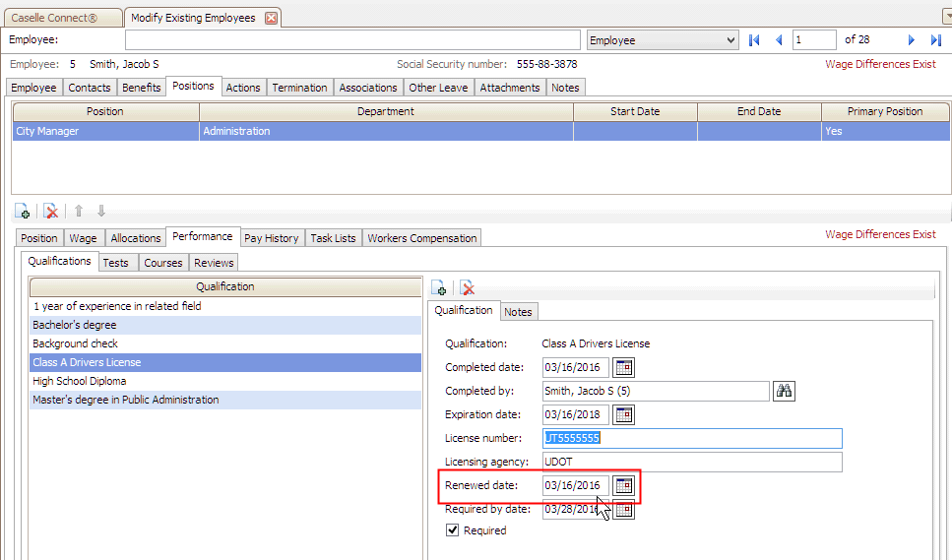Viewport: 952px width, 560px height.
Task: Go to first employee record
Action: 755,40
